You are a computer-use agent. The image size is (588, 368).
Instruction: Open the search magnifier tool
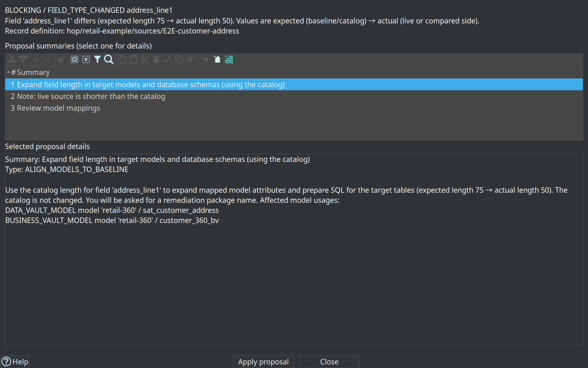pyautogui.click(x=109, y=59)
